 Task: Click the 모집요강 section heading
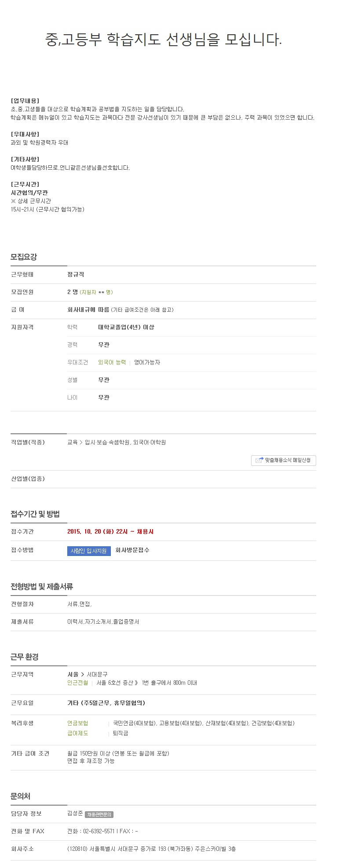coord(24,257)
